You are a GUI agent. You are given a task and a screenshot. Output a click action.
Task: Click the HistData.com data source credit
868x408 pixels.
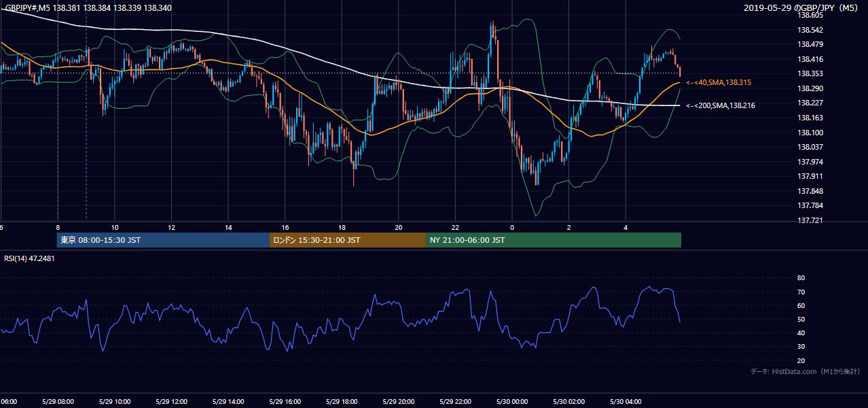coord(806,371)
